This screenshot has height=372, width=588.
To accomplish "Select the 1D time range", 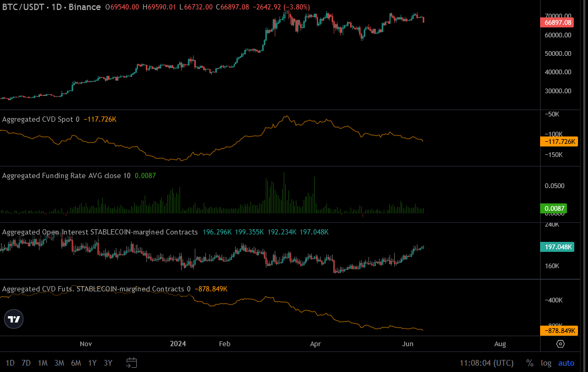I will (10, 363).
